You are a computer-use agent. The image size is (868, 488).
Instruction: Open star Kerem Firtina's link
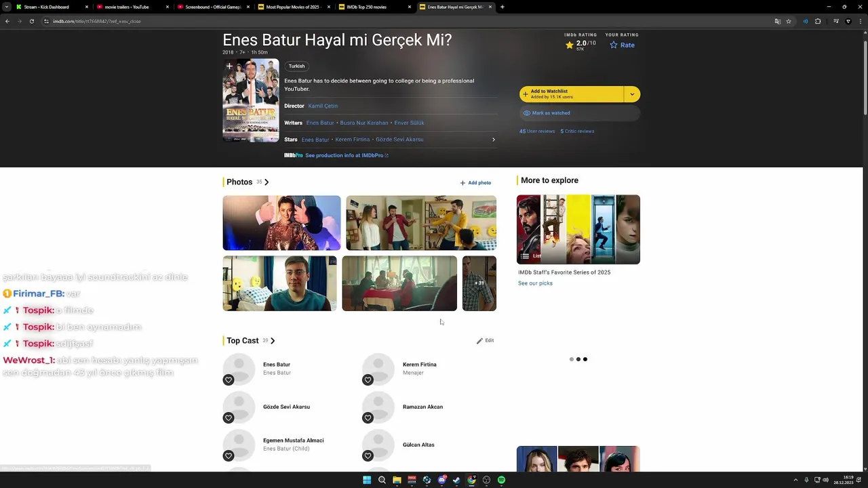[x=353, y=140]
